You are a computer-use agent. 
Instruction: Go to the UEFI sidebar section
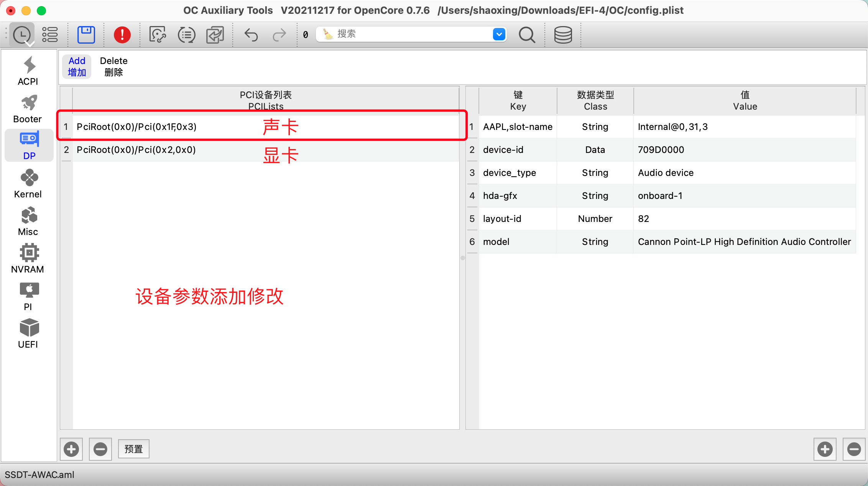[x=28, y=334]
